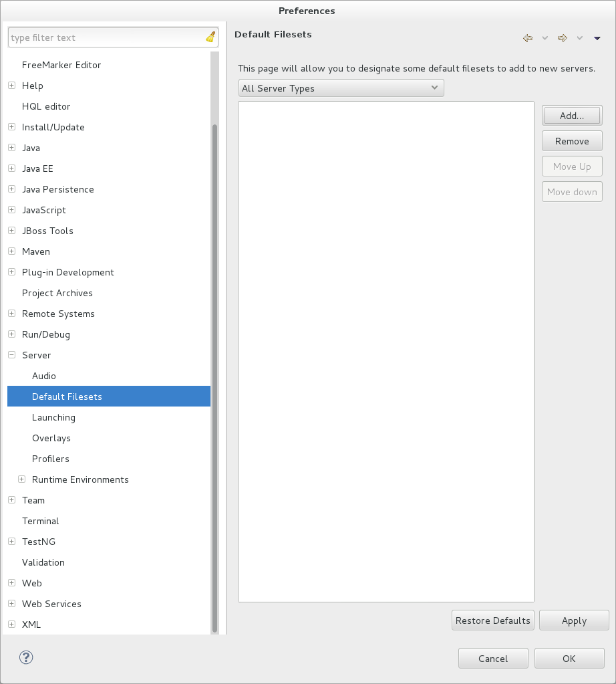Image resolution: width=616 pixels, height=684 pixels.
Task: Click the Remove button
Action: point(571,140)
